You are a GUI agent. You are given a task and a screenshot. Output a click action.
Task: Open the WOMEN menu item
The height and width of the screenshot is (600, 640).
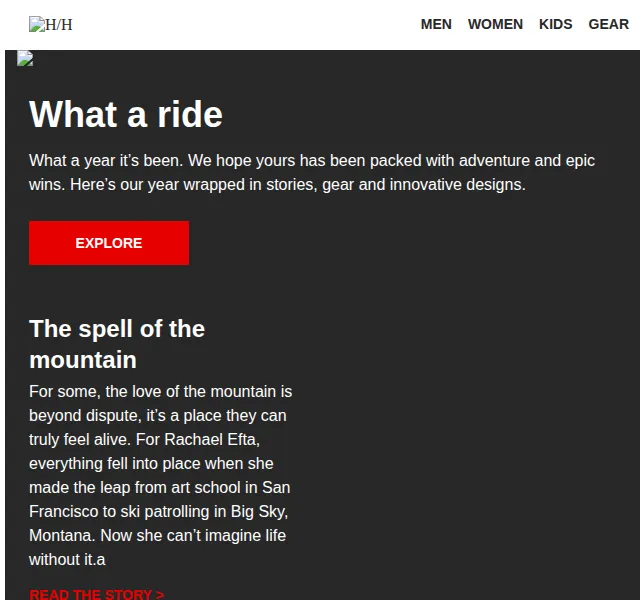tap(495, 24)
